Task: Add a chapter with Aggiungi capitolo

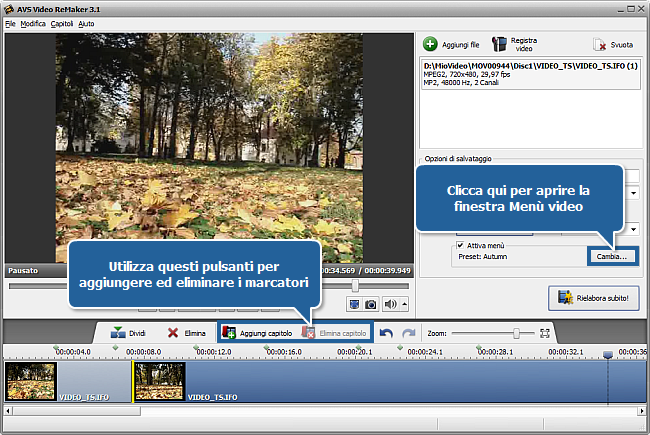Action: coord(258,332)
